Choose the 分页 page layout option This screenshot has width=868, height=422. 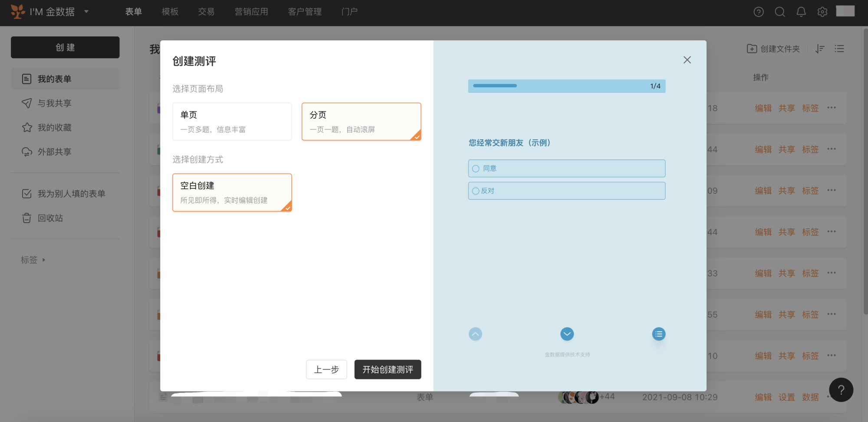coord(362,122)
